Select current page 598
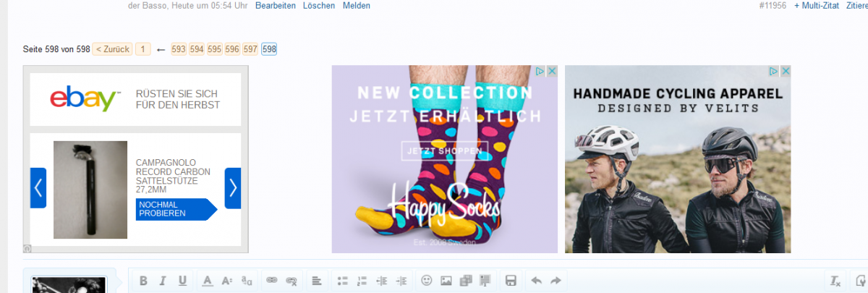The width and height of the screenshot is (868, 293). point(269,49)
